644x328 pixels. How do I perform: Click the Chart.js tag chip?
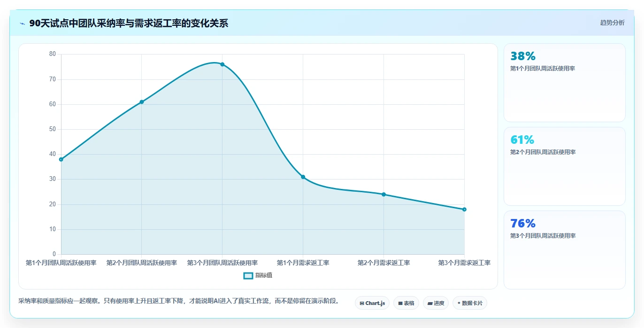coord(372,303)
